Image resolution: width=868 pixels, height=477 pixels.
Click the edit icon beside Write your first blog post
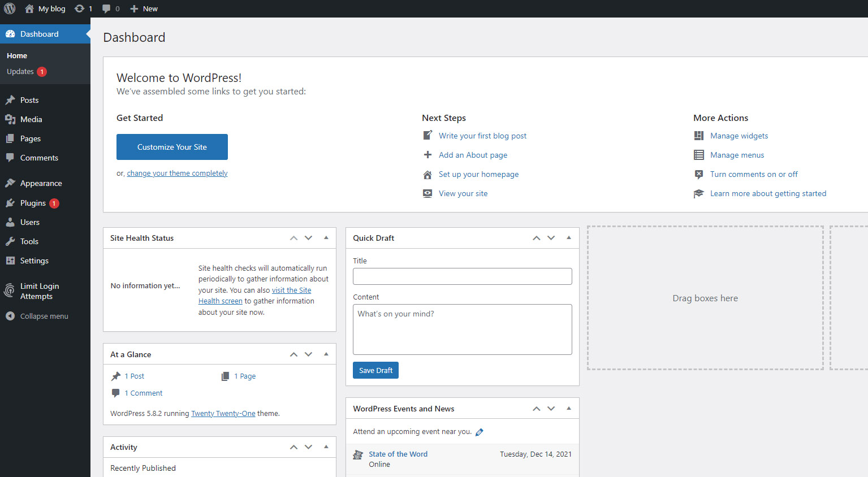(427, 136)
